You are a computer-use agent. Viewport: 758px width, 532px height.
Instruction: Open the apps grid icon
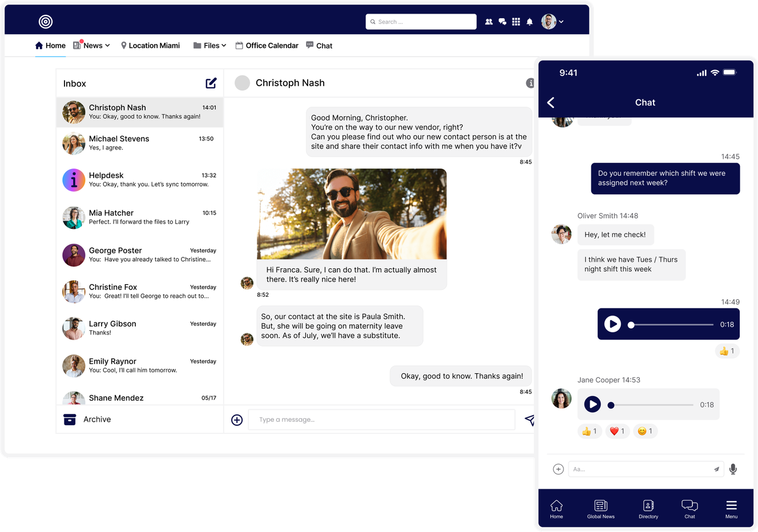(515, 21)
